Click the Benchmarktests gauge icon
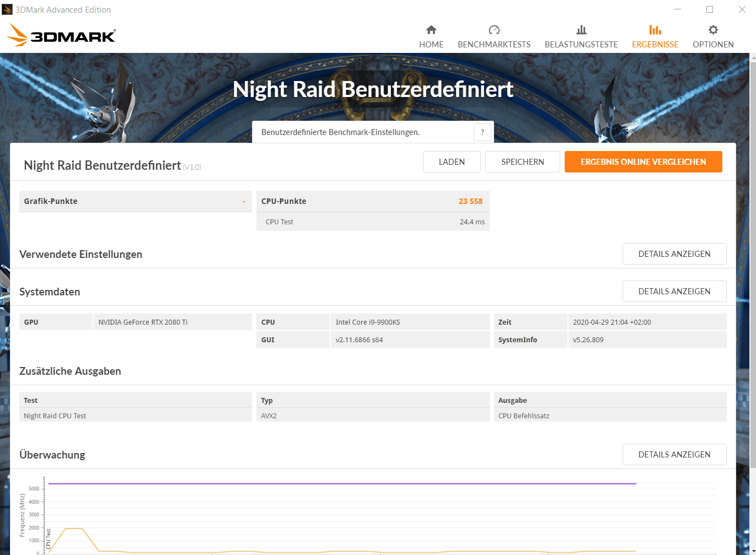 coord(494,30)
